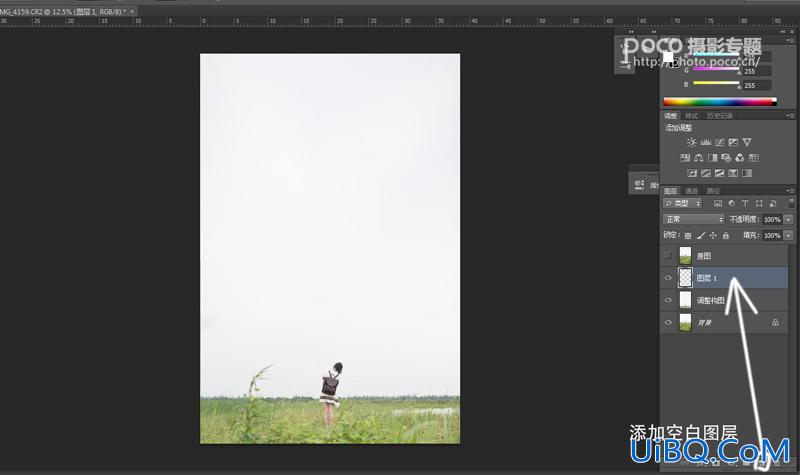Image resolution: width=800 pixels, height=475 pixels.
Task: Toggle the layer filtering on/off switch
Action: point(791,204)
